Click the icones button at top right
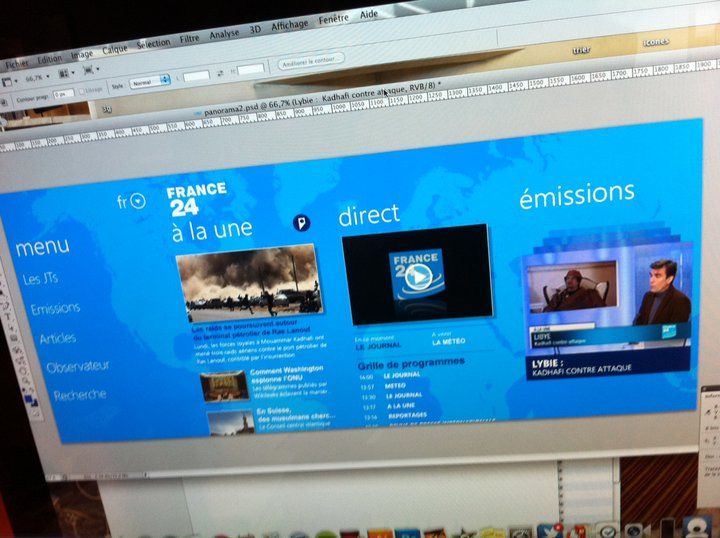Viewport: 720px width, 538px height. click(x=656, y=42)
